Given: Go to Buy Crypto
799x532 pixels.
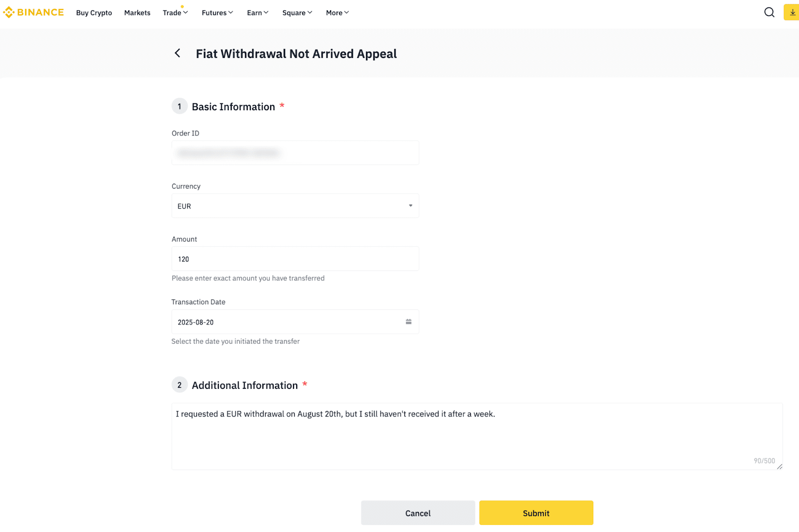Looking at the screenshot, I should click(94, 13).
